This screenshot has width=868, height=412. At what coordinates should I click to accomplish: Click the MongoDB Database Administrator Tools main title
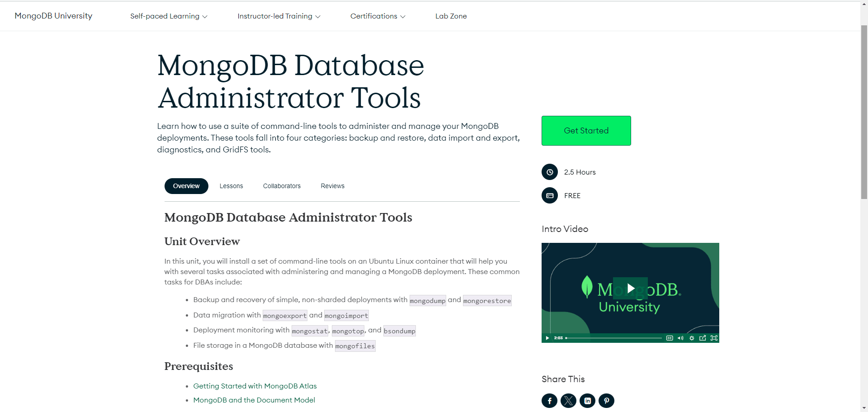(x=291, y=81)
